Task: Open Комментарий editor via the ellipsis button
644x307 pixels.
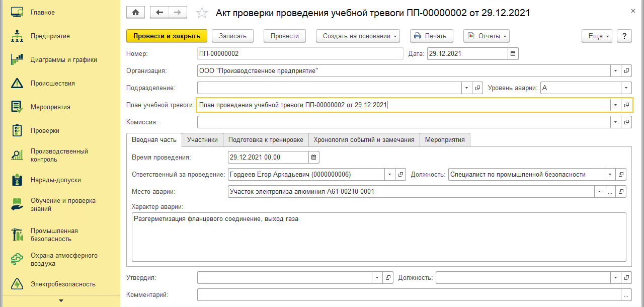Action: (627, 294)
